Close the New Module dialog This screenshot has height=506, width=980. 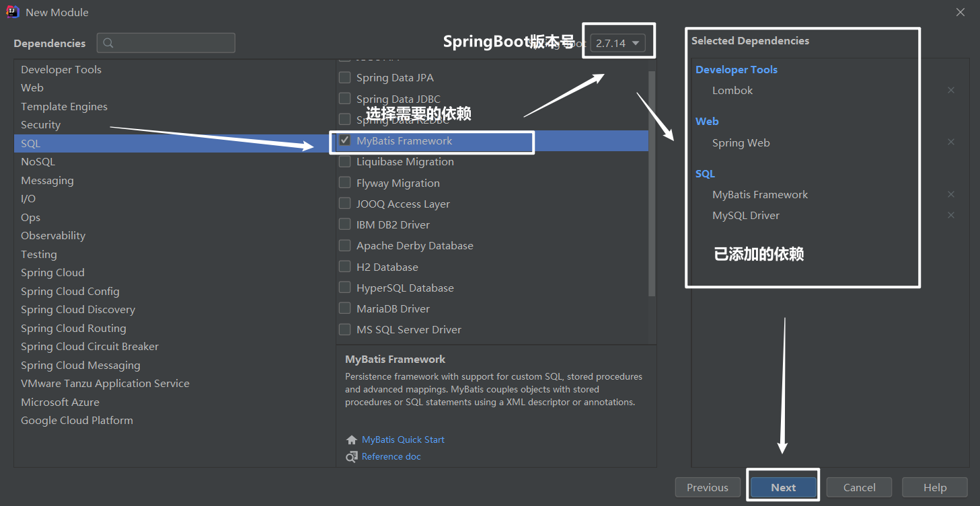pyautogui.click(x=960, y=12)
